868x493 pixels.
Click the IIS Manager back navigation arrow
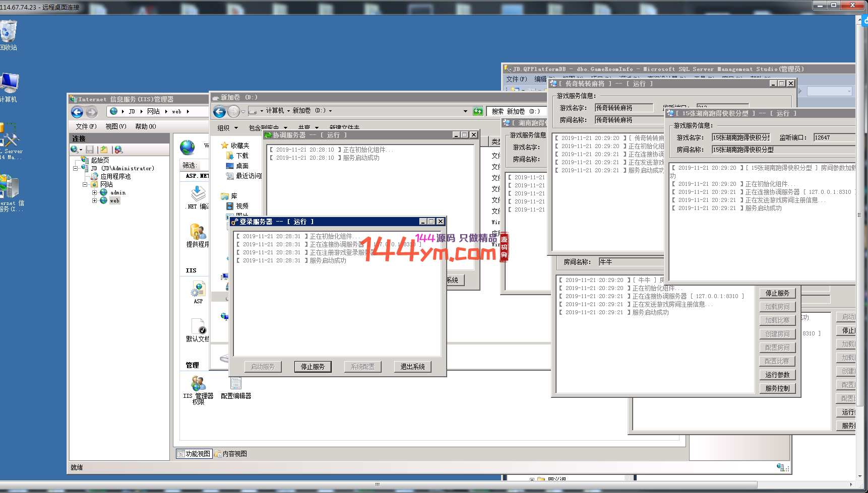(x=77, y=112)
